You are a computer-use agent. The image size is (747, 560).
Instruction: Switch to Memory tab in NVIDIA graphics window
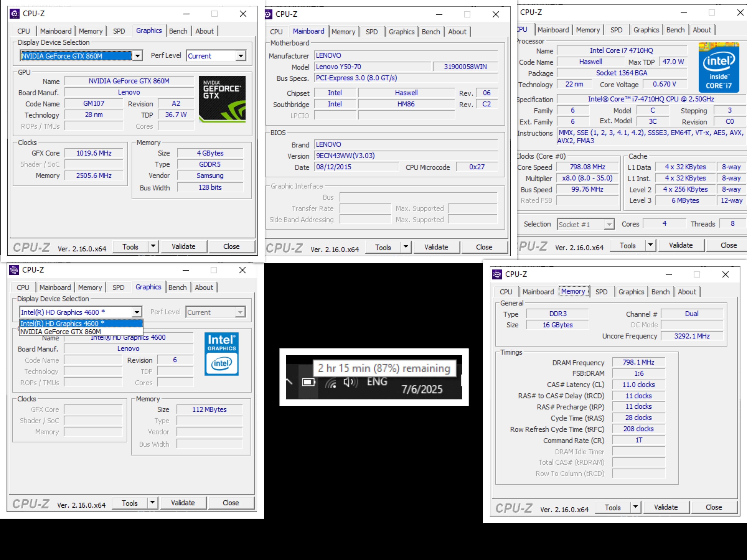coord(91,31)
